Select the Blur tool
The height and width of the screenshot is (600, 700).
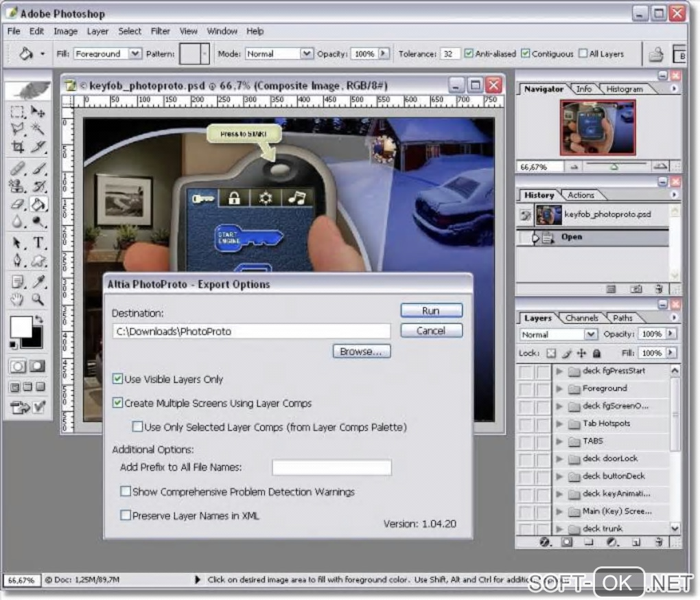coord(17,222)
